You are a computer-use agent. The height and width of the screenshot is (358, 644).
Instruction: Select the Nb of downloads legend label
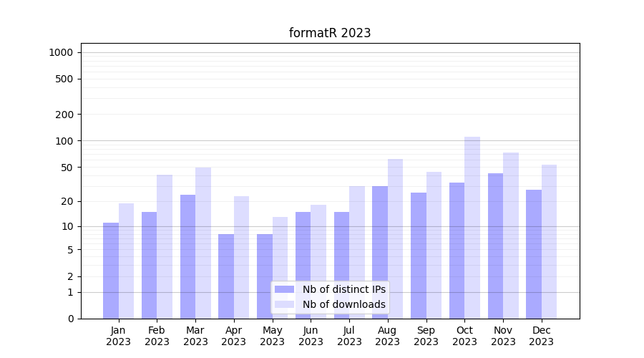343,304
